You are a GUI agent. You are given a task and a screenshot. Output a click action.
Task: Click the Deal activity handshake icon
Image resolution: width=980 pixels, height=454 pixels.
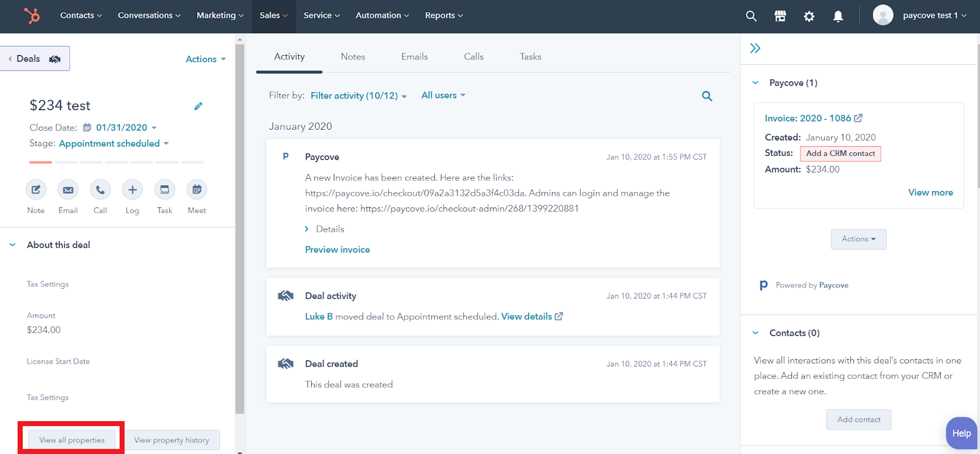pos(285,296)
